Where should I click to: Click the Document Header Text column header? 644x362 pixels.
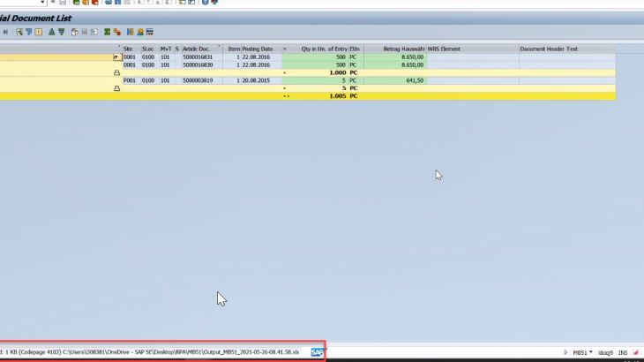(x=549, y=49)
